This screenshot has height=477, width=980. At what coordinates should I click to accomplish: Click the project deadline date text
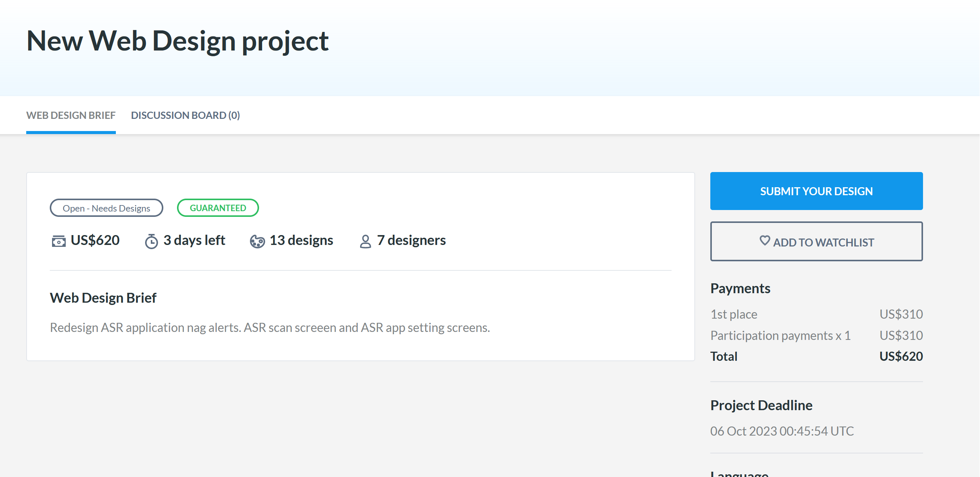click(782, 431)
